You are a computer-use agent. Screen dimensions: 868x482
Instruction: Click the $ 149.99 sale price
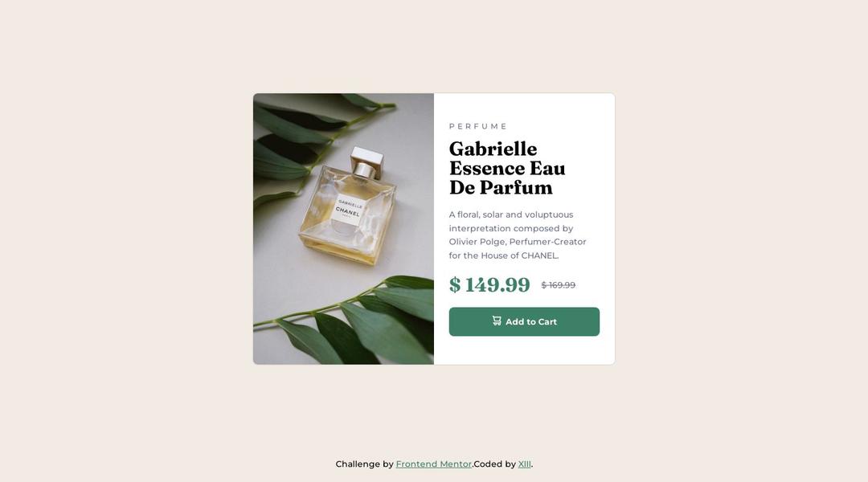(489, 284)
